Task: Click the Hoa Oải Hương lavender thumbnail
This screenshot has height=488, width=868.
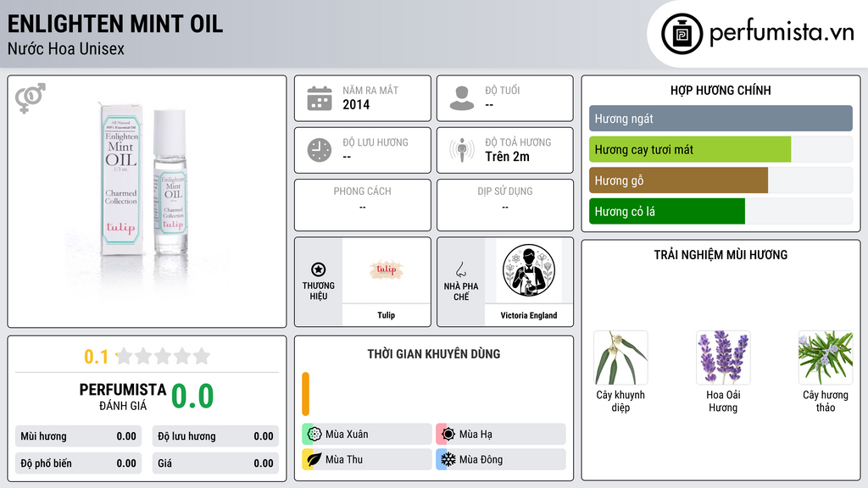Action: coord(723,358)
